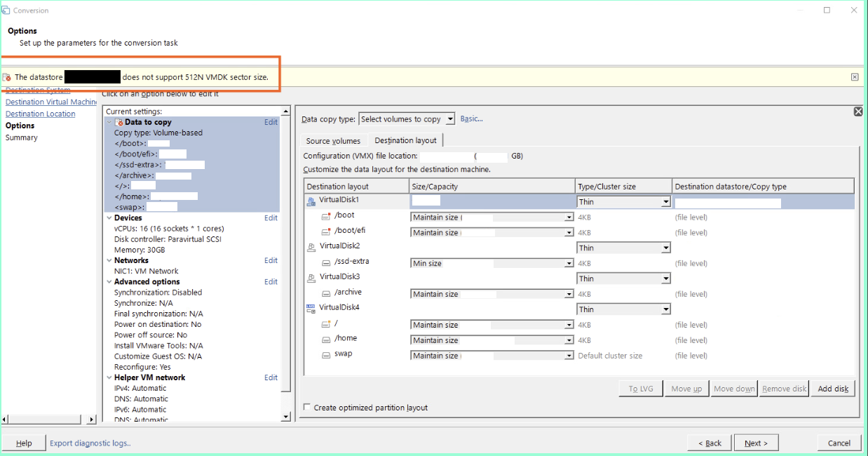Click Edit link next to Devices

click(x=271, y=218)
